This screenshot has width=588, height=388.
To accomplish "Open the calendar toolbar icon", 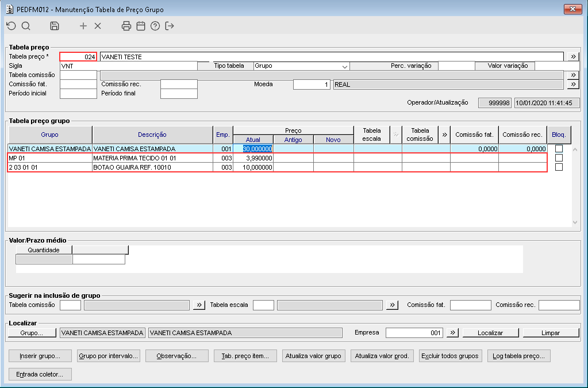I will [141, 26].
